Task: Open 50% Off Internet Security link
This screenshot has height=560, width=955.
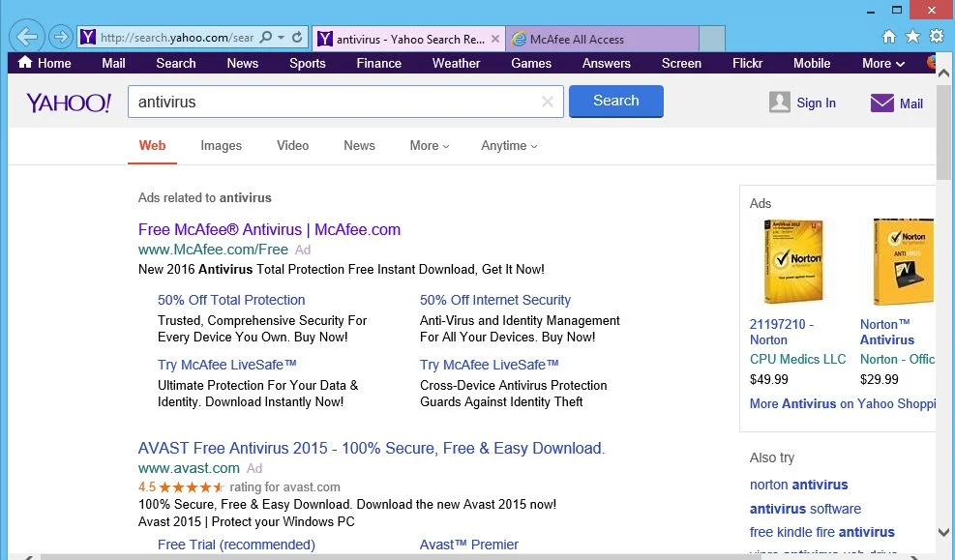Action: (495, 300)
